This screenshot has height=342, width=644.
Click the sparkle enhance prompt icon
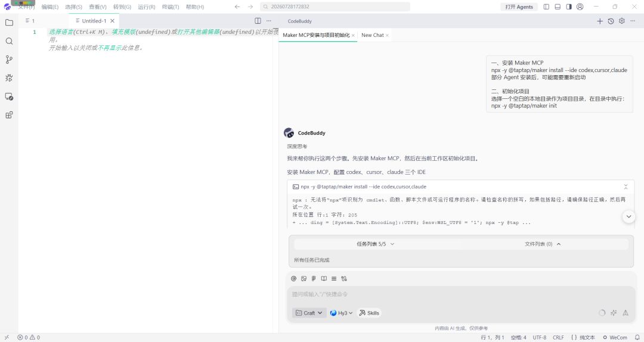[614, 313]
